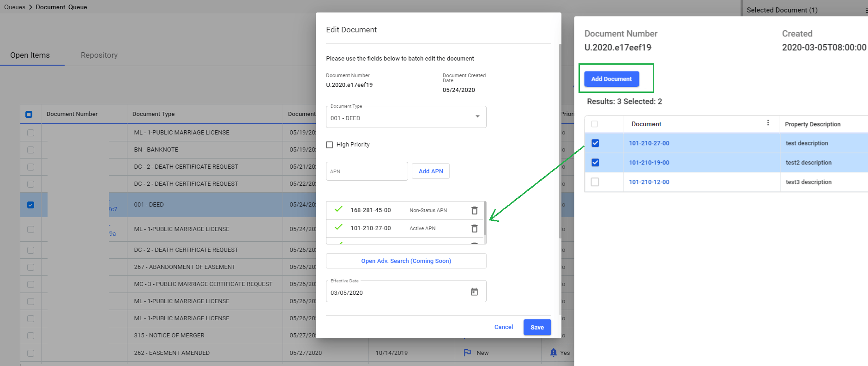The width and height of the screenshot is (868, 366).
Task: Sort by the Document Number column header
Action: (x=72, y=114)
